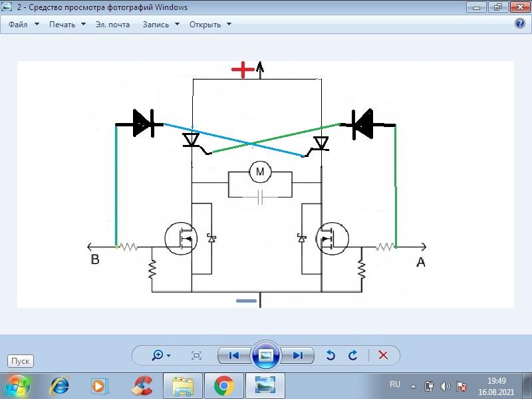
Task: Expand the Печать dropdown arrow
Action: click(x=84, y=24)
